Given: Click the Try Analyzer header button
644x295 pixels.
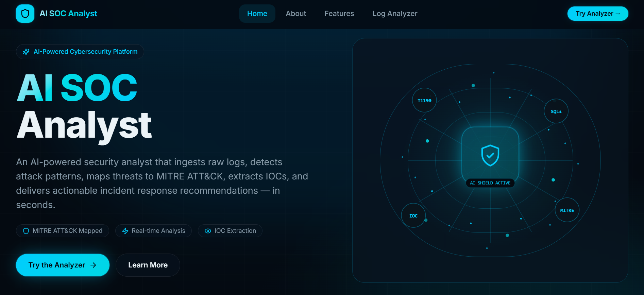Looking at the screenshot, I should pos(598,14).
